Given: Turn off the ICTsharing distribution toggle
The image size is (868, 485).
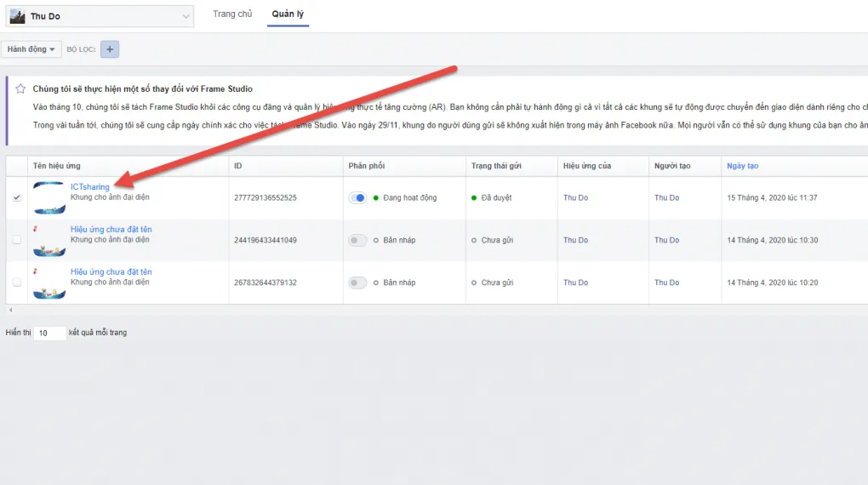Looking at the screenshot, I should point(358,197).
